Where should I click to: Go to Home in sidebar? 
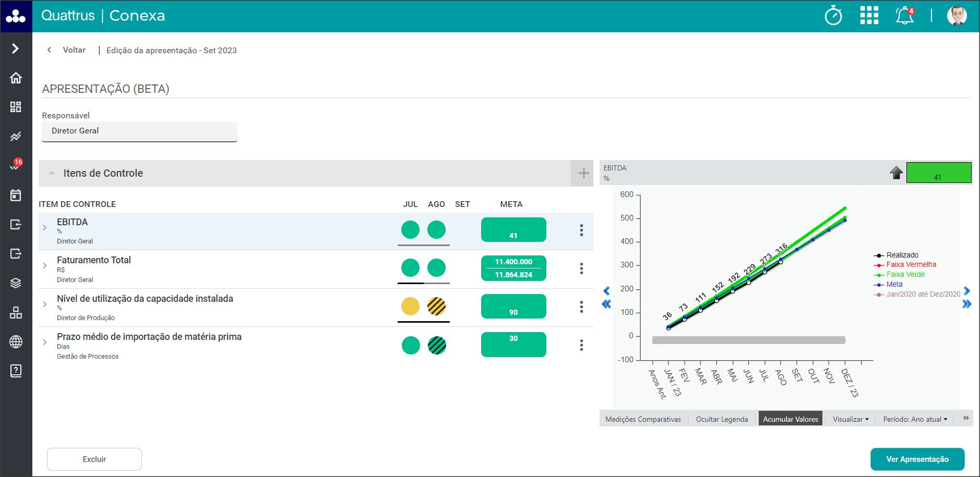tap(16, 78)
